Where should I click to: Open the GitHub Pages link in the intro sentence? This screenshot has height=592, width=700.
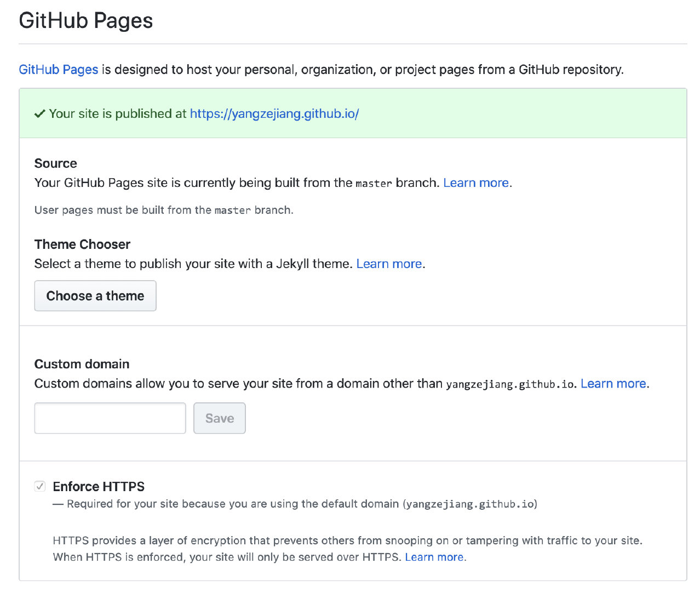point(59,70)
